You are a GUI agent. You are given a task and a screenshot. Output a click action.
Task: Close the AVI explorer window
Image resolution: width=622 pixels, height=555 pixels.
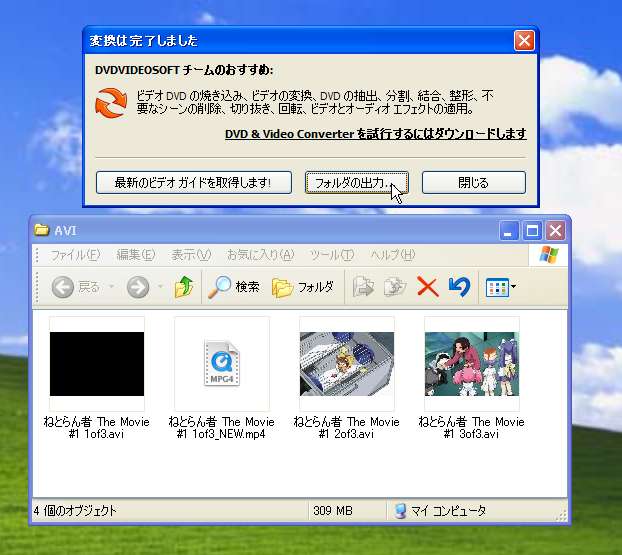pos(555,230)
